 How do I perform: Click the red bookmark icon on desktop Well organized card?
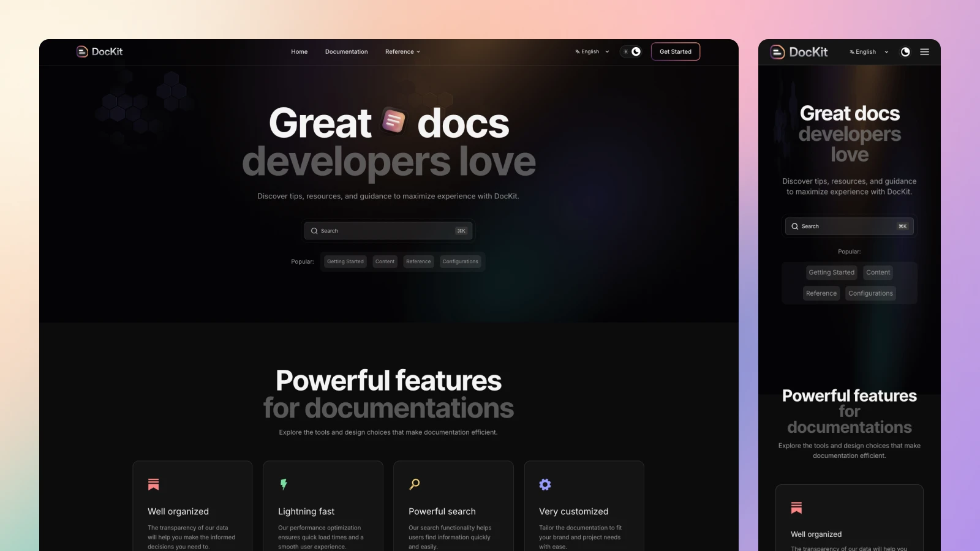(x=154, y=484)
